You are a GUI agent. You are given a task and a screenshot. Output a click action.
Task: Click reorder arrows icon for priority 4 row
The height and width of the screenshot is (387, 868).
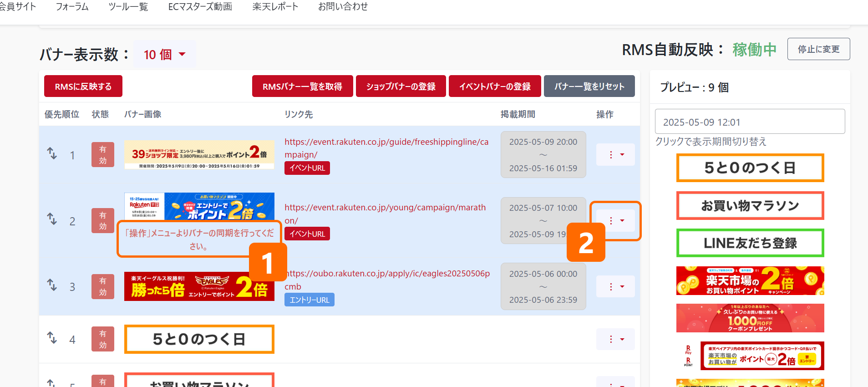(52, 338)
